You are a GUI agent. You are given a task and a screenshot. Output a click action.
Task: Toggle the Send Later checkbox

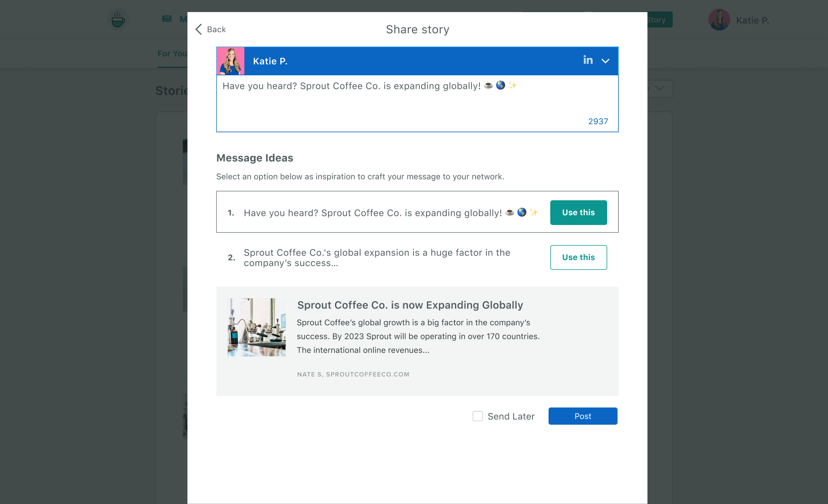(477, 416)
